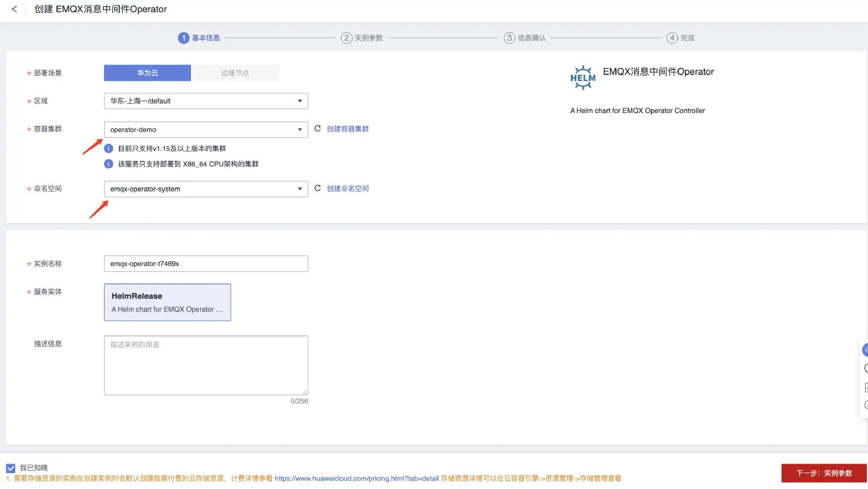Click the HELM logo icon
This screenshot has height=489, width=868.
(x=583, y=77)
